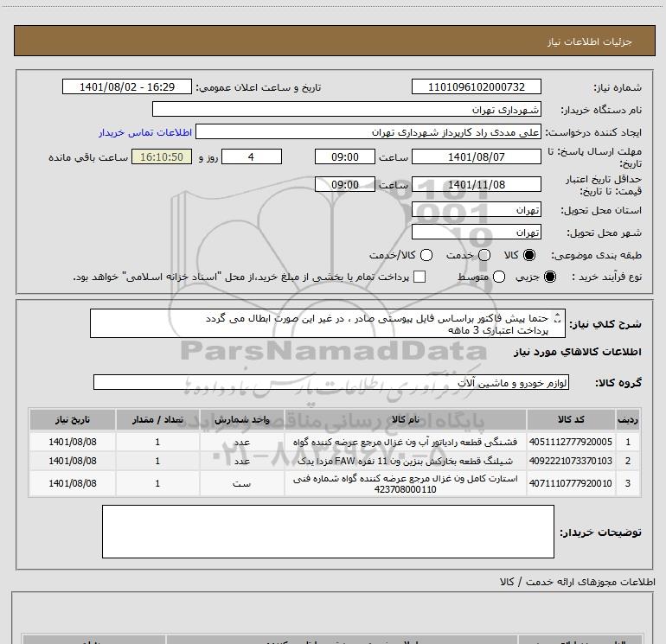Click need date 1401/08/08 in row 1
The height and width of the screenshot is (644, 666).
click(73, 442)
